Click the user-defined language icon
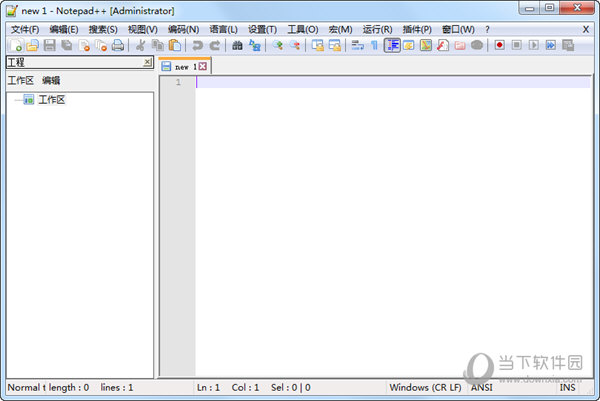The image size is (600, 401). tap(409, 46)
